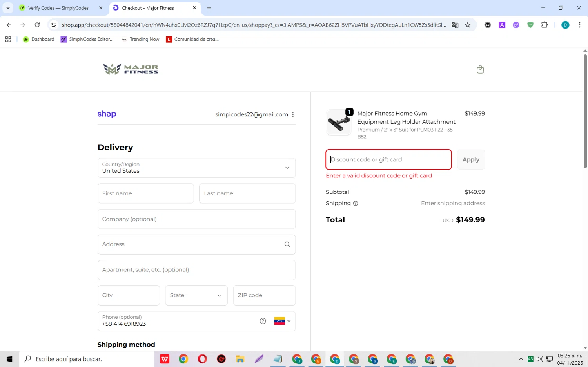The height and width of the screenshot is (367, 588).
Task: Click the Leg Holder Attachment product thumbnail
Action: (339, 122)
